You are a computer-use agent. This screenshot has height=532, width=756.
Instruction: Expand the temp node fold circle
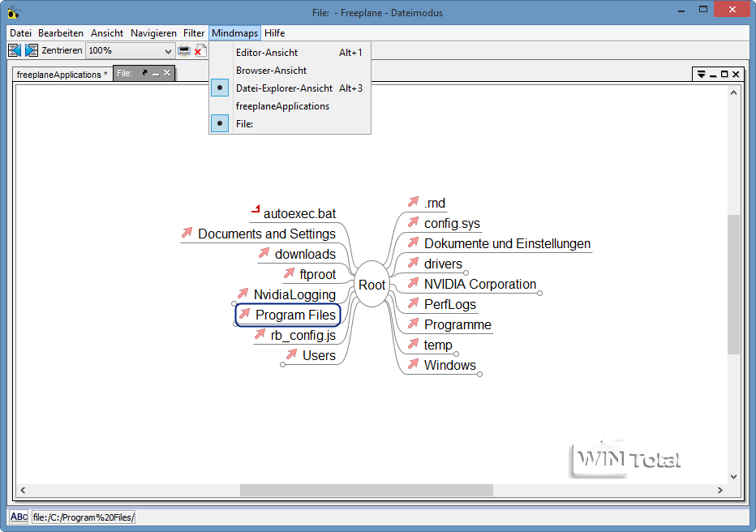456,354
